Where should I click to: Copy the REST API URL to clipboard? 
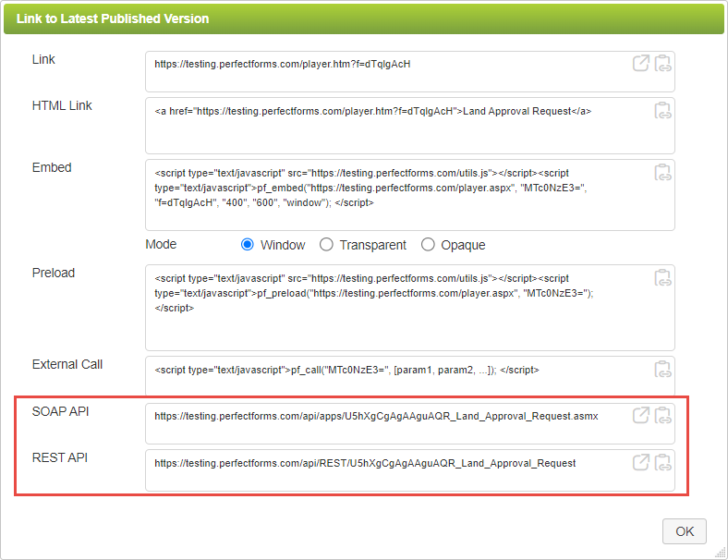coord(663,462)
